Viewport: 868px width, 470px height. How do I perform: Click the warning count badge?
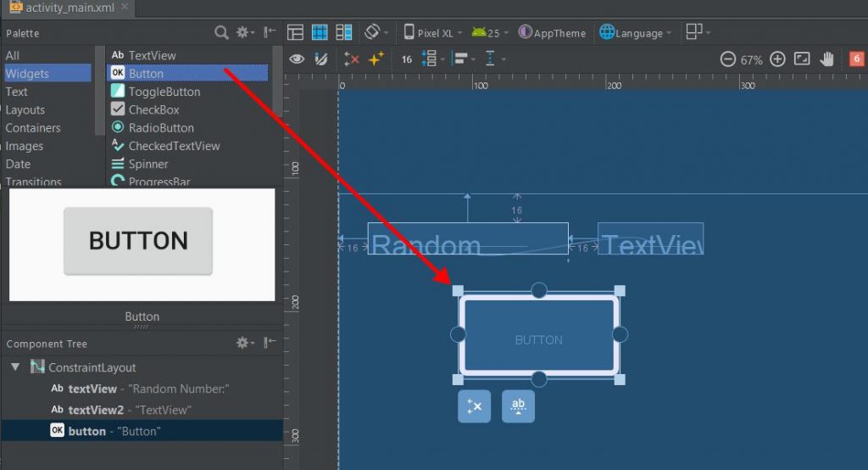[856, 59]
